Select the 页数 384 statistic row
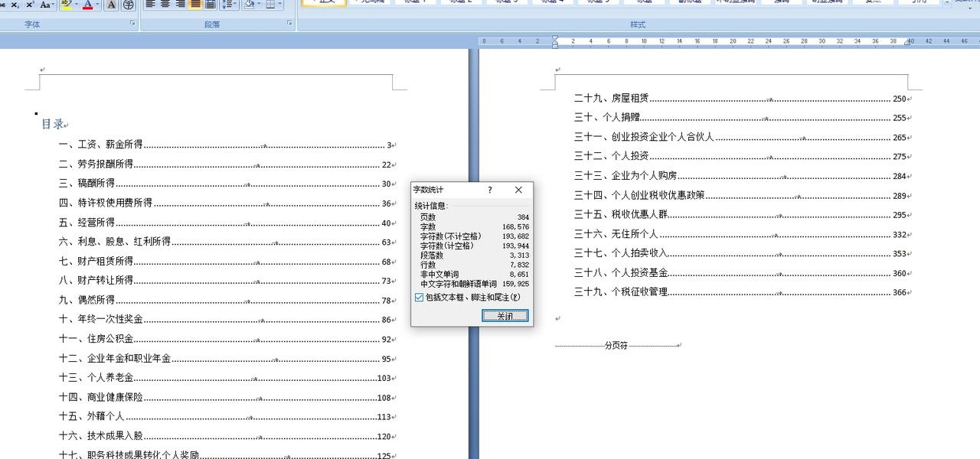Image resolution: width=980 pixels, height=459 pixels. click(x=474, y=217)
